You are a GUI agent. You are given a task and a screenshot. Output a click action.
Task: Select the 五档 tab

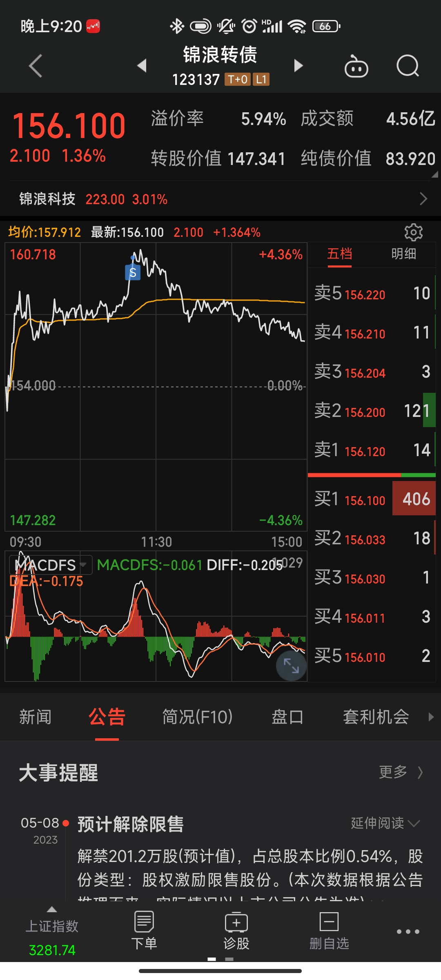pos(339,254)
